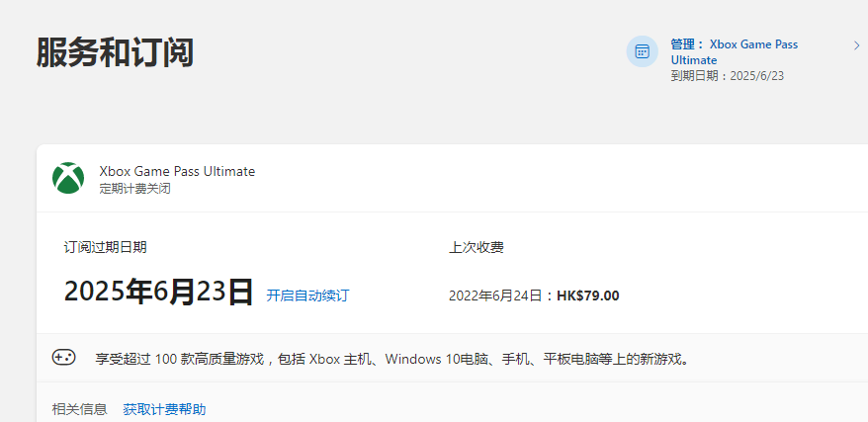This screenshot has width=868, height=422.
Task: Click the HK$79.00 last charge amount
Action: point(588,295)
